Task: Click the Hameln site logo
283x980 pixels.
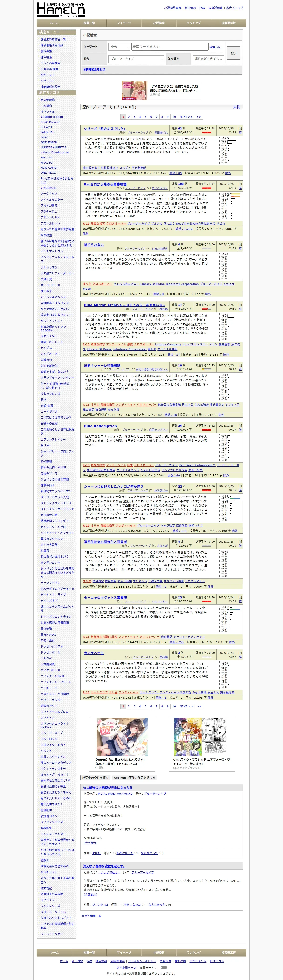Action: (61, 9)
